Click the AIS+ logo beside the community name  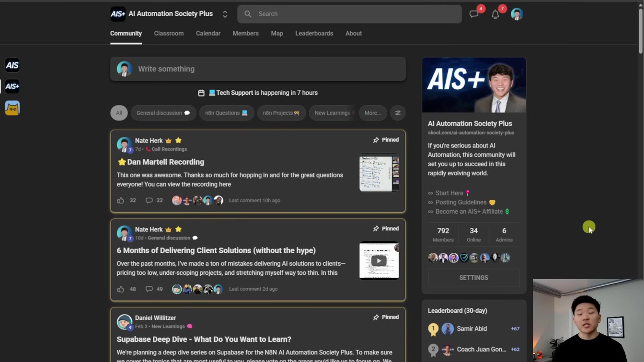tap(118, 14)
